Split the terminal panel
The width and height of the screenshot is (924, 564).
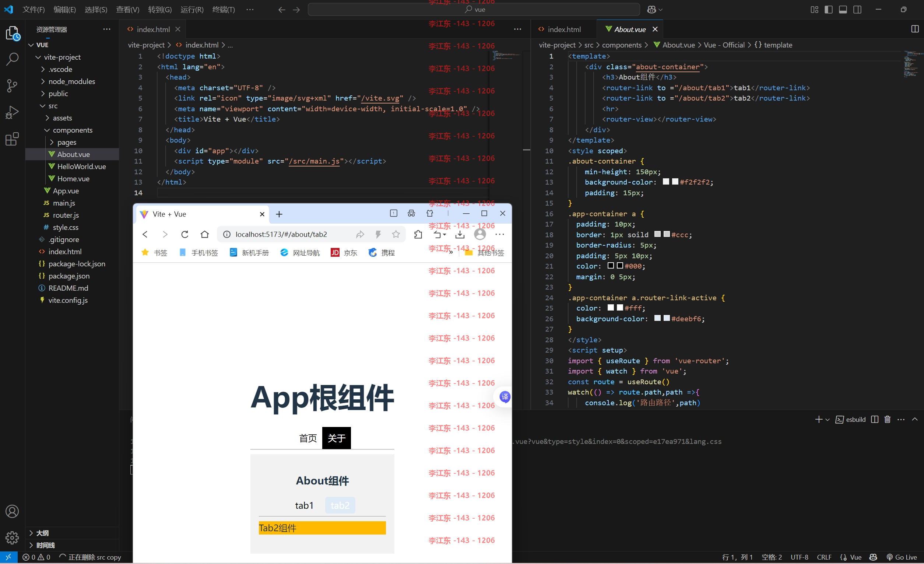875,419
